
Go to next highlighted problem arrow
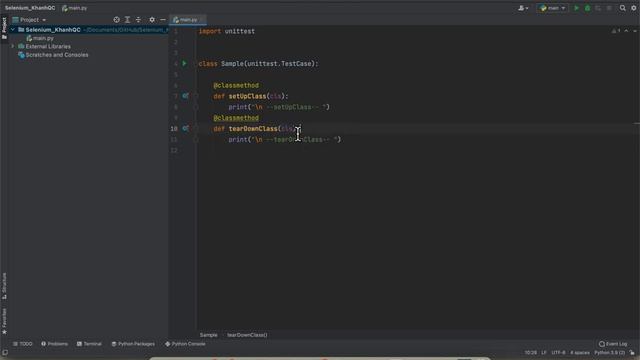point(635,31)
